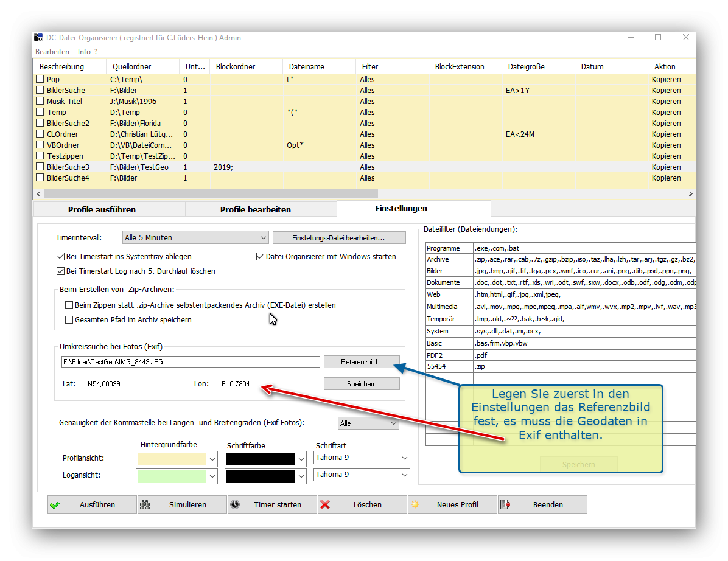Image resolution: width=728 pixels, height=561 pixels.
Task: Toggle Bei Timerstart ins Systemtray ablegen
Action: click(x=60, y=257)
